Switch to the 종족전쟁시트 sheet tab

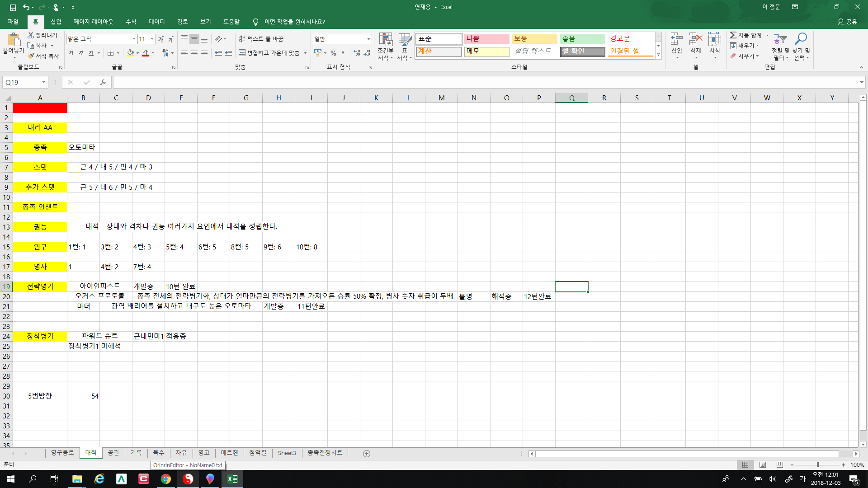pyautogui.click(x=325, y=453)
